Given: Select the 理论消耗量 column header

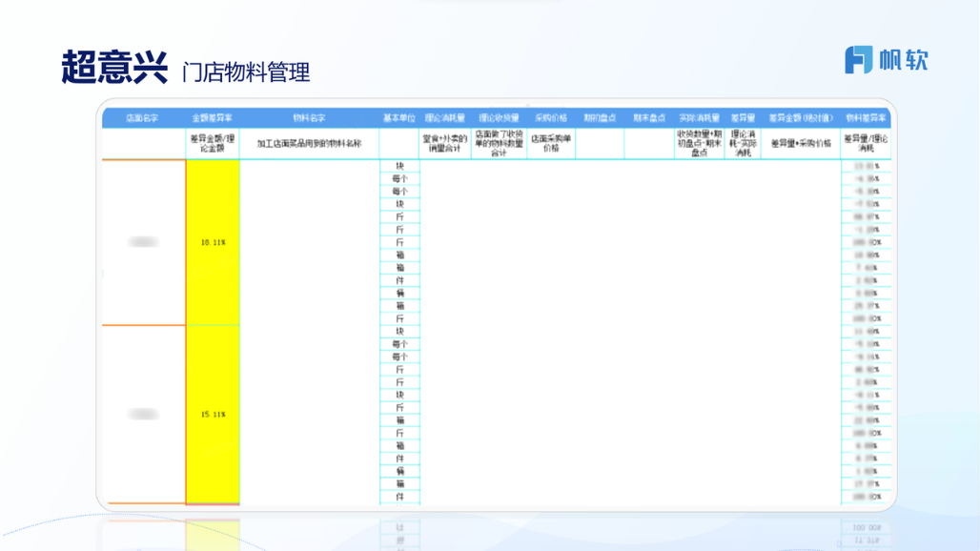Looking at the screenshot, I should point(445,118).
